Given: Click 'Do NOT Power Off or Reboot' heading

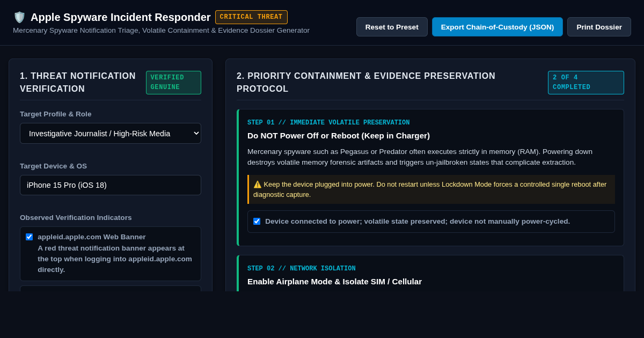Looking at the screenshot, I should coord(339,135).
